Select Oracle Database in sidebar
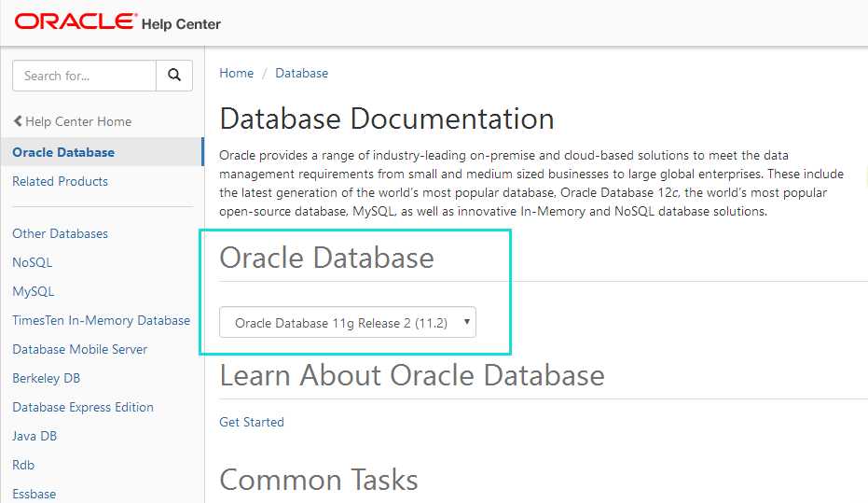Screen dimensions: 868x503 coord(63,152)
